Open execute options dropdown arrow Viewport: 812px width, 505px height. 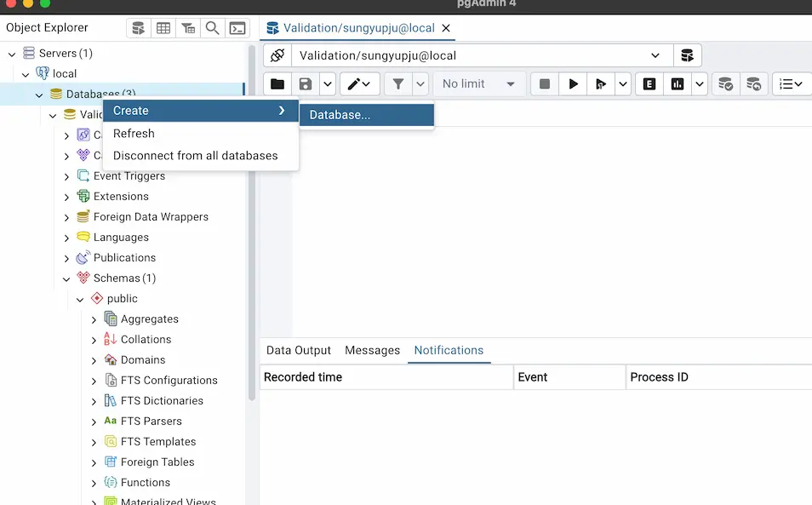tap(623, 84)
